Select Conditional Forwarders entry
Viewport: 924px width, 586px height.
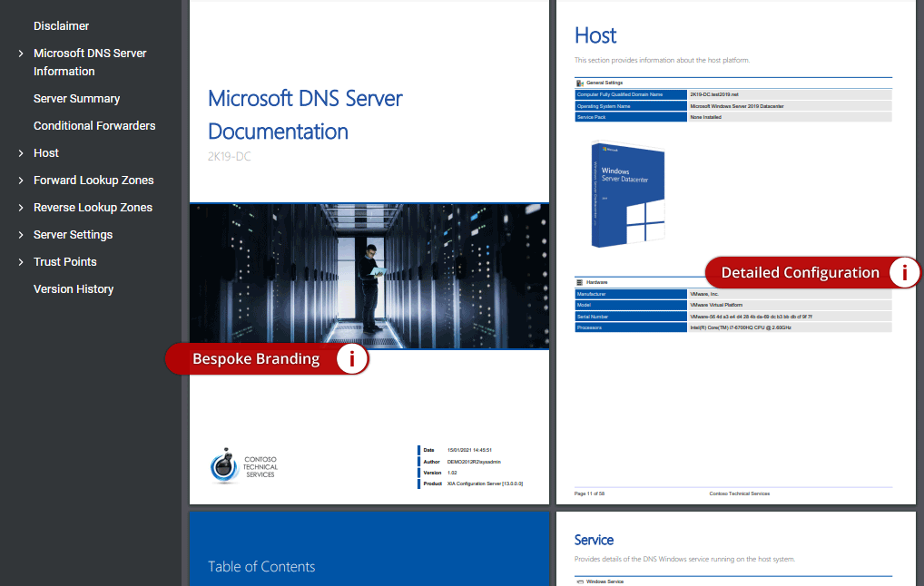pos(94,125)
